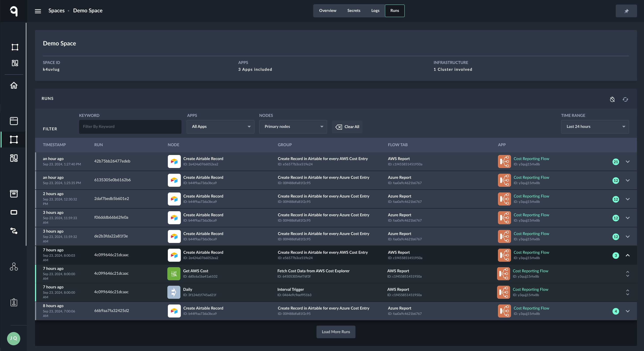644x351 pixels.
Task: Click app icon in run 6135305e0b6162b6 row
Action: (x=504, y=180)
